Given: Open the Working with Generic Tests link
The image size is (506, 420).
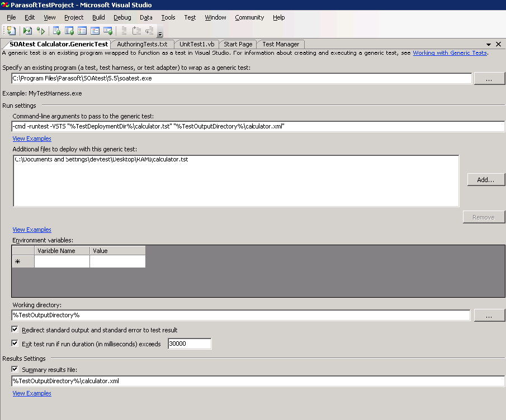Looking at the screenshot, I should click(x=450, y=53).
